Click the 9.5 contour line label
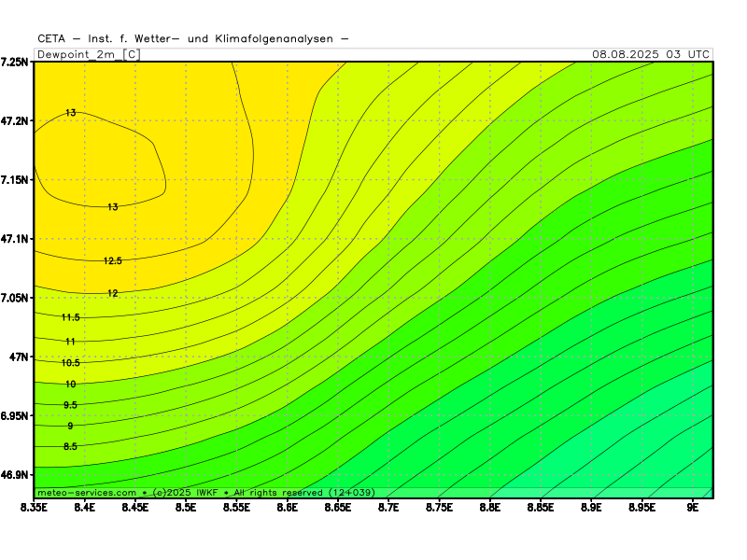Image resolution: width=747 pixels, height=560 pixels. (71, 405)
